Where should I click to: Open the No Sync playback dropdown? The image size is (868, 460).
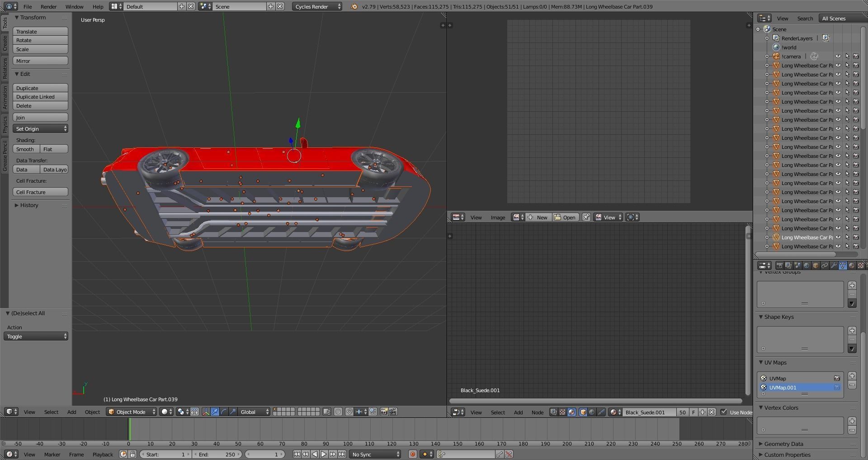pos(375,454)
